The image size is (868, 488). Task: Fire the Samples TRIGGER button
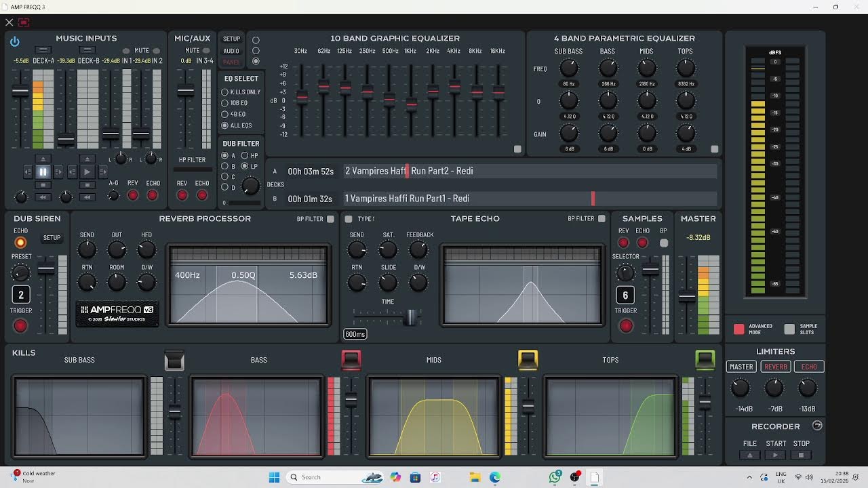point(626,326)
